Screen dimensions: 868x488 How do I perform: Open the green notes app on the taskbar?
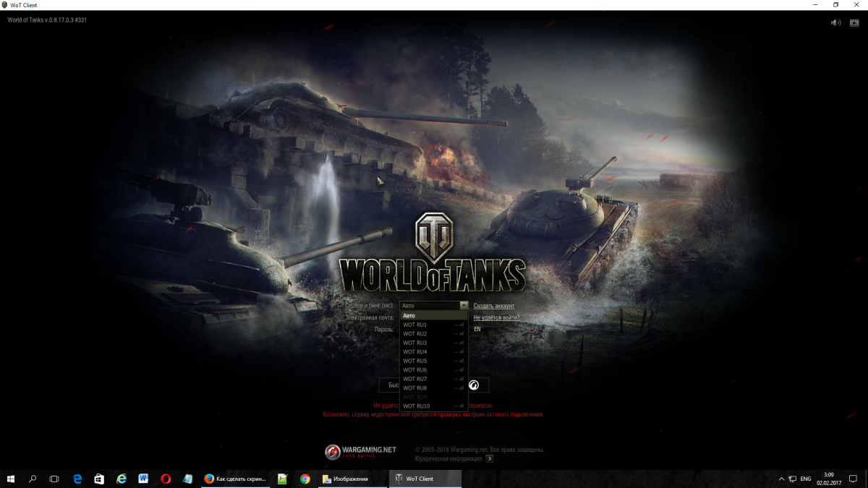(x=282, y=479)
